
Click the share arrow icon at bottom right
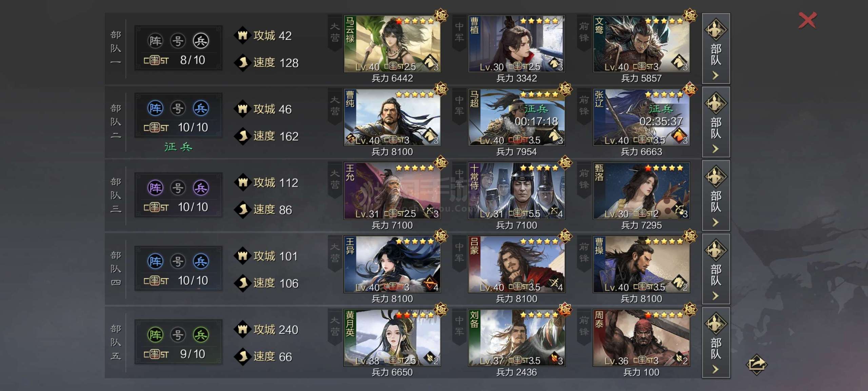coord(756,365)
